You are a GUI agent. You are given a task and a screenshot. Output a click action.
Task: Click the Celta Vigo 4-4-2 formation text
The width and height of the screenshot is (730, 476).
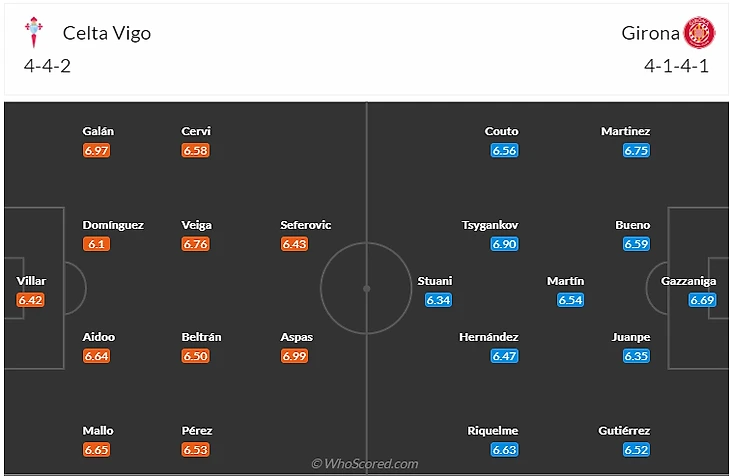pos(47,66)
